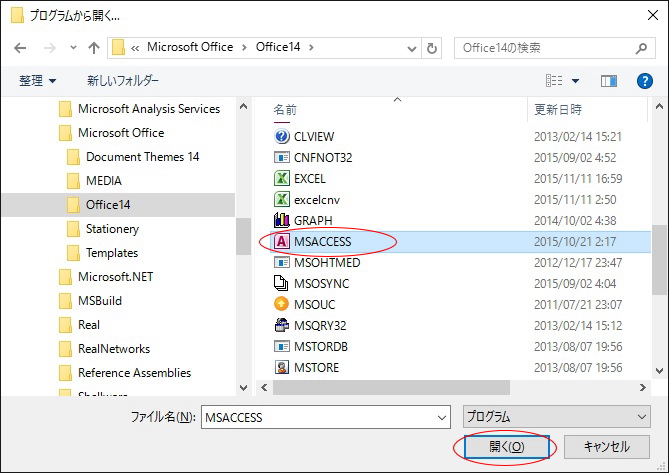Viewport: 669px width, 473px height.
Task: Select the MSQRY32 file icon
Action: [x=282, y=325]
